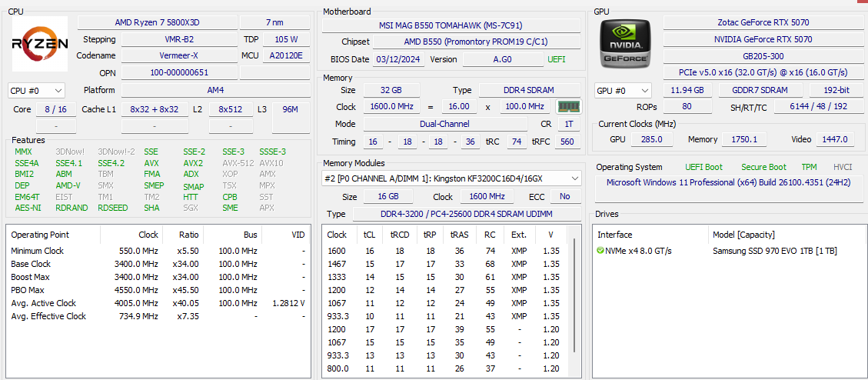868x380 pixels.
Task: Click the green UEFI label beside BIOS version
Action: [557, 60]
